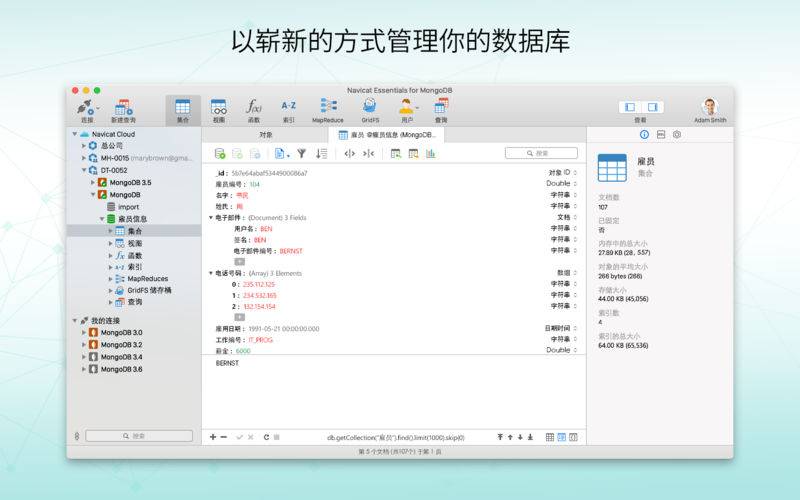This screenshot has width=800, height=500.
Task: Open the DDL icon in the right panel
Action: (x=661, y=135)
